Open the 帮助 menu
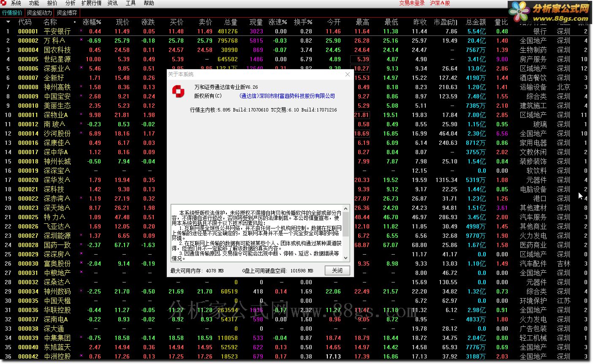Screen dimensions: 593x364 pyautogui.click(x=149, y=3)
